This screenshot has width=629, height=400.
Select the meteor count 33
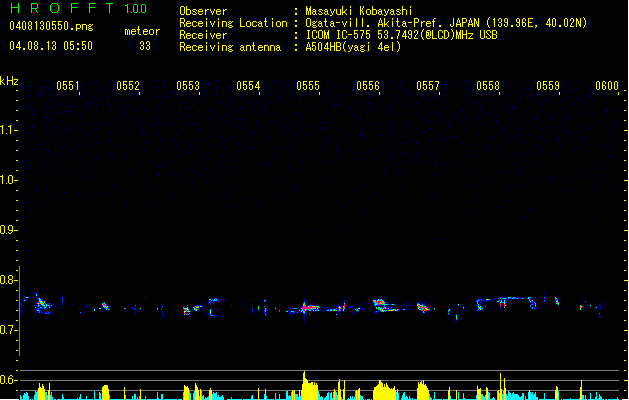pyautogui.click(x=145, y=46)
